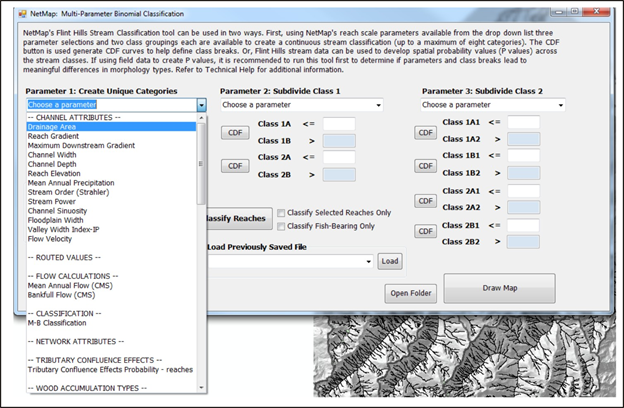This screenshot has width=624, height=408.
Task: Choose Channel Depth parameter
Action: coord(111,164)
